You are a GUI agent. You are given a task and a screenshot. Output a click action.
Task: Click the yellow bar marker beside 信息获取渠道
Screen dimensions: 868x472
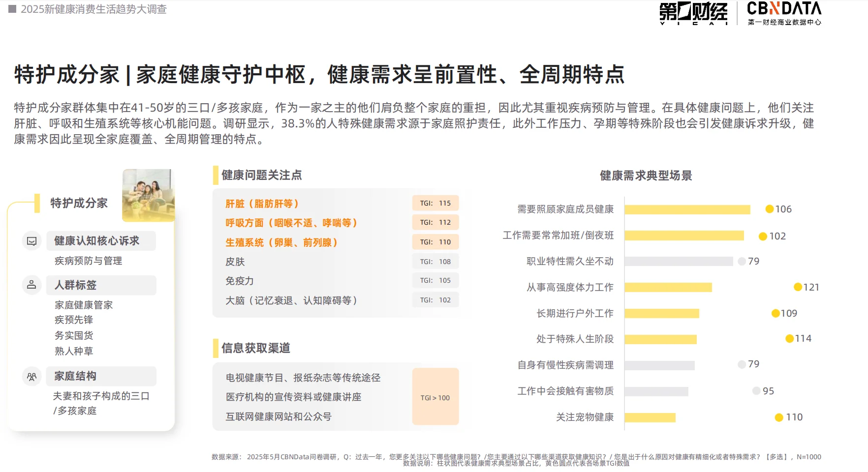pyautogui.click(x=215, y=348)
